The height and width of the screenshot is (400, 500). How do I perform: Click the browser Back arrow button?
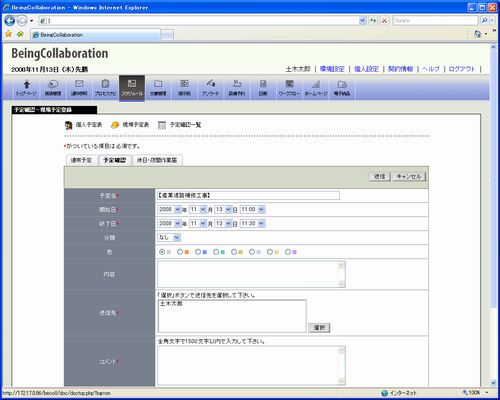click(x=10, y=21)
